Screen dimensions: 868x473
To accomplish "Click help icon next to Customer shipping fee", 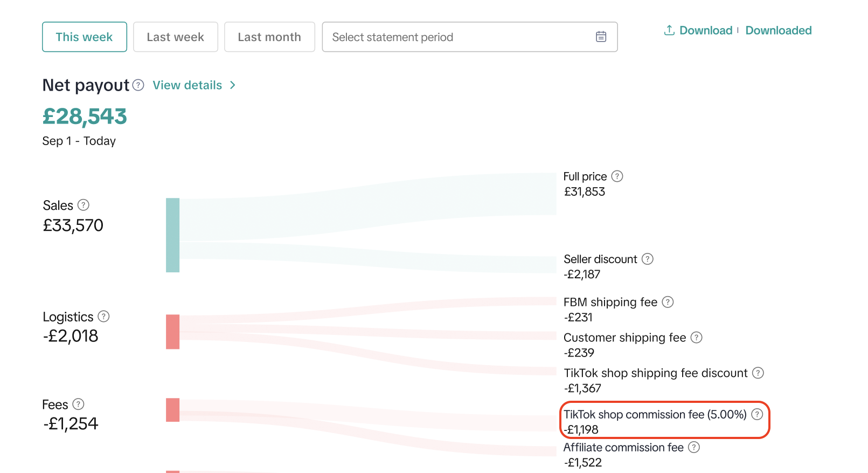I will pos(697,338).
